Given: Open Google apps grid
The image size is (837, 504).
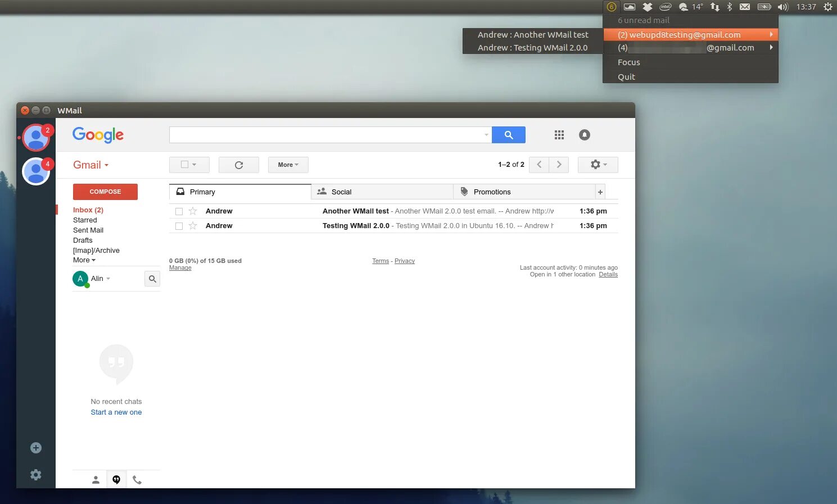Looking at the screenshot, I should point(559,135).
